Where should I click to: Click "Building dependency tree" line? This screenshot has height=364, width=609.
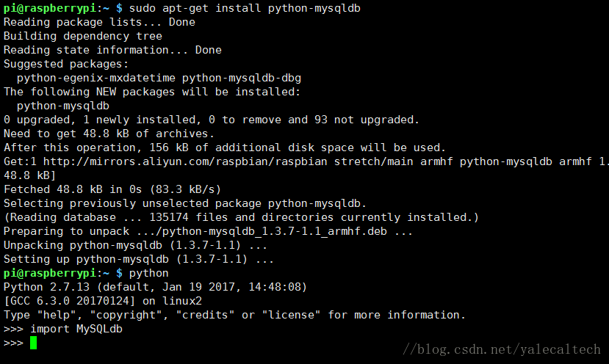click(83, 36)
